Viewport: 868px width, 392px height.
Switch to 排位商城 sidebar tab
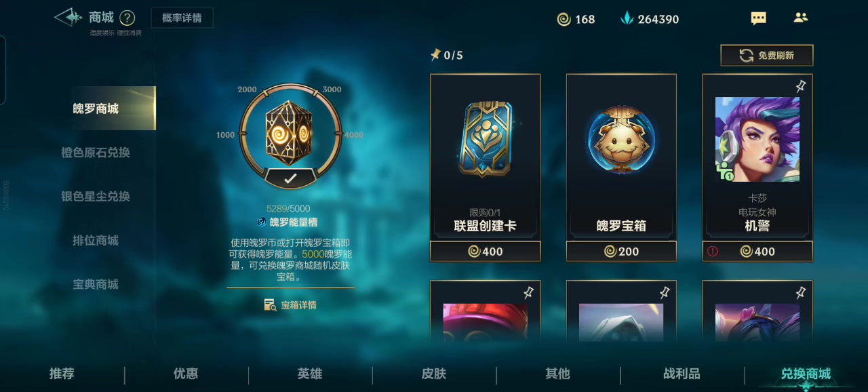96,240
